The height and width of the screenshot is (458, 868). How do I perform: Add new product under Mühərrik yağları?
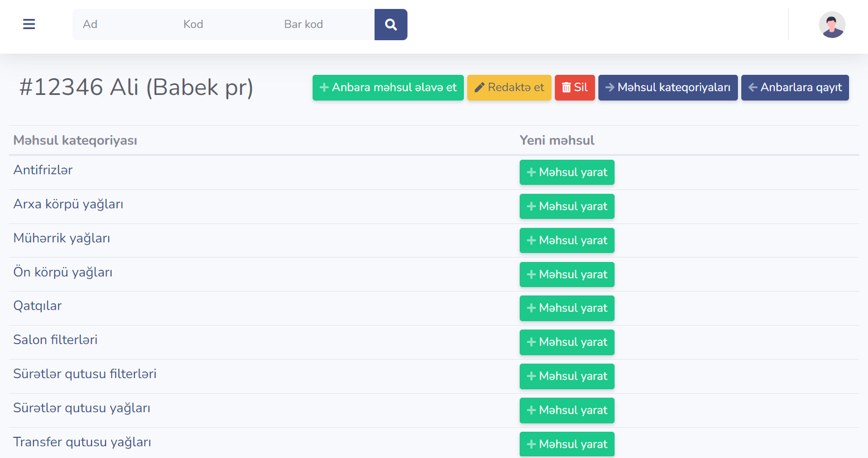tap(567, 241)
